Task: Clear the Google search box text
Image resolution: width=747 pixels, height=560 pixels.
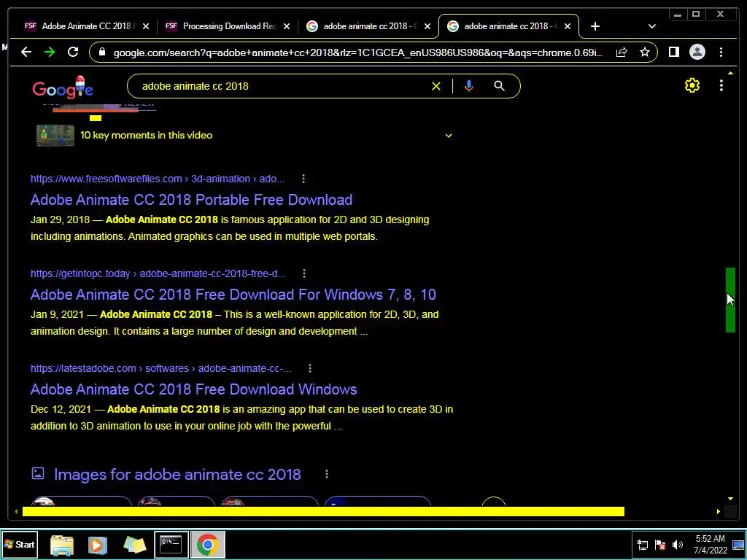Action: (436, 86)
